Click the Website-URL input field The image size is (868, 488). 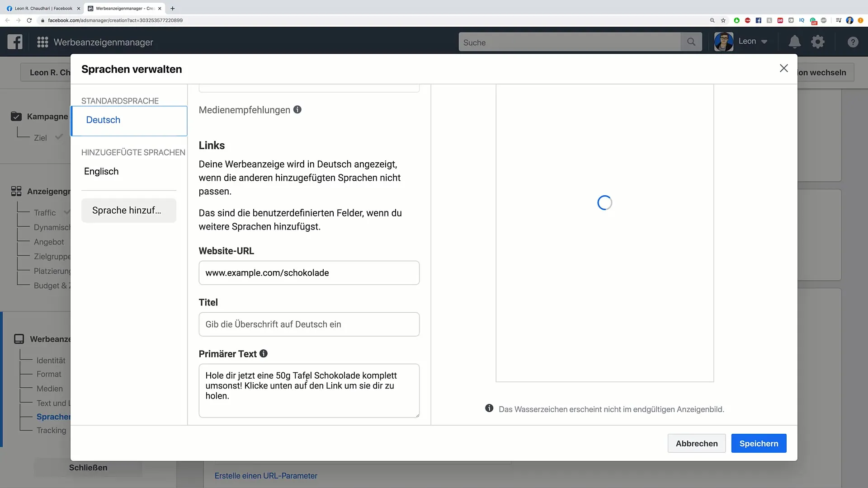pyautogui.click(x=309, y=272)
